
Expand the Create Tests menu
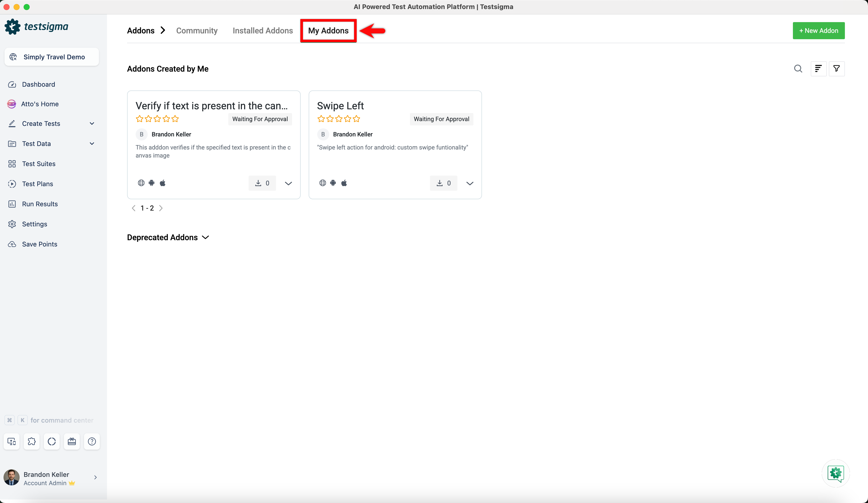(x=92, y=123)
